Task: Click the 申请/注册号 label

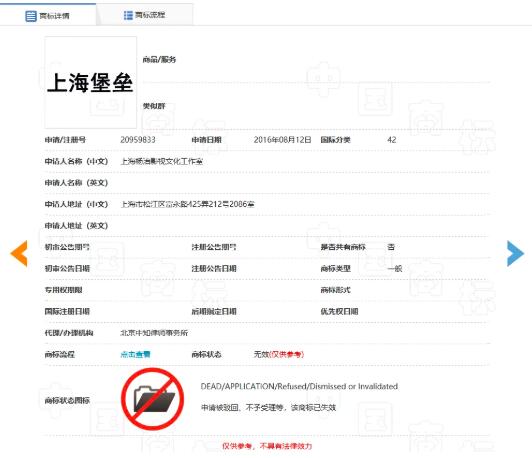Action: pos(65,140)
